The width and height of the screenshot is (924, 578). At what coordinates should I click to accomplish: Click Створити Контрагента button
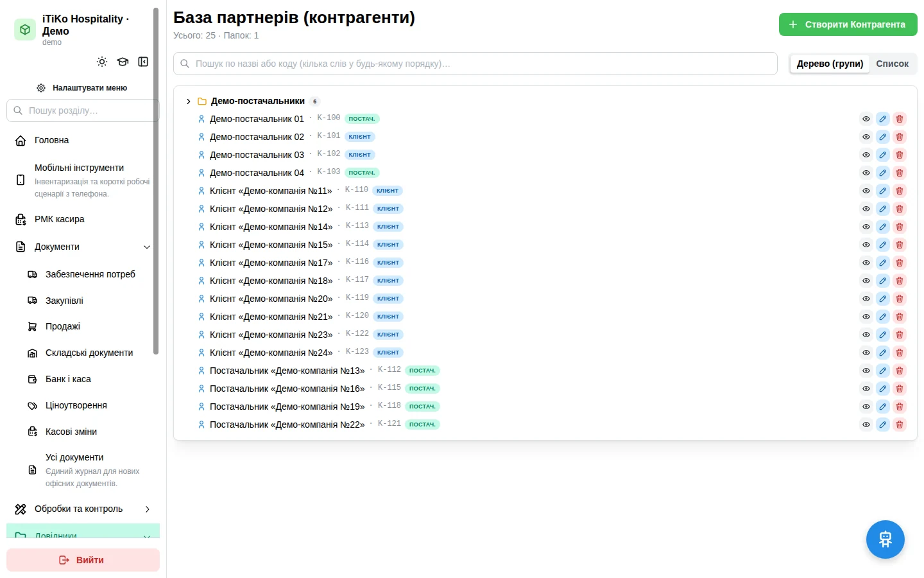(x=848, y=24)
